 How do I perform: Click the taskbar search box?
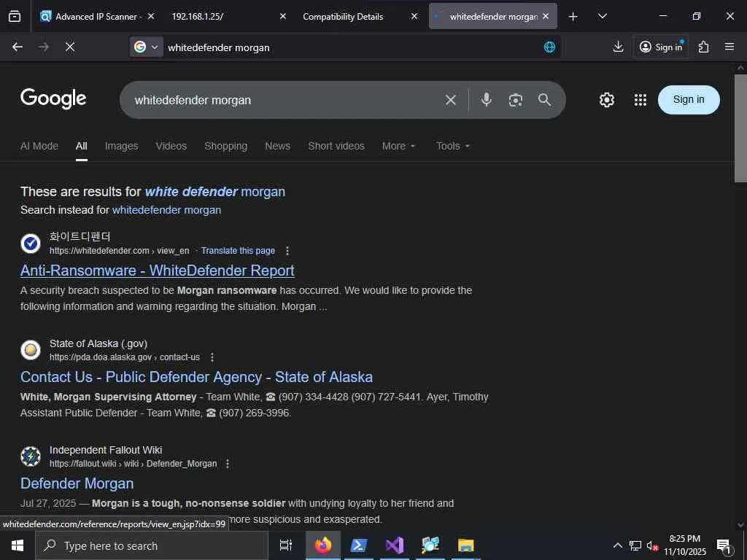click(152, 545)
